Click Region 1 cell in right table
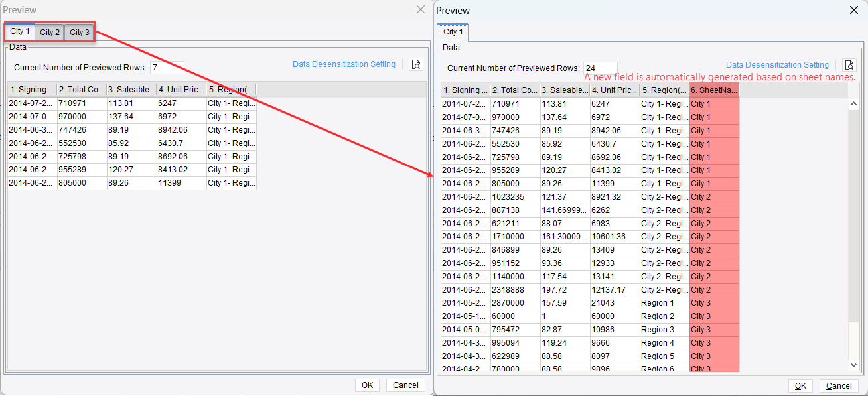868x396 pixels. click(x=664, y=303)
